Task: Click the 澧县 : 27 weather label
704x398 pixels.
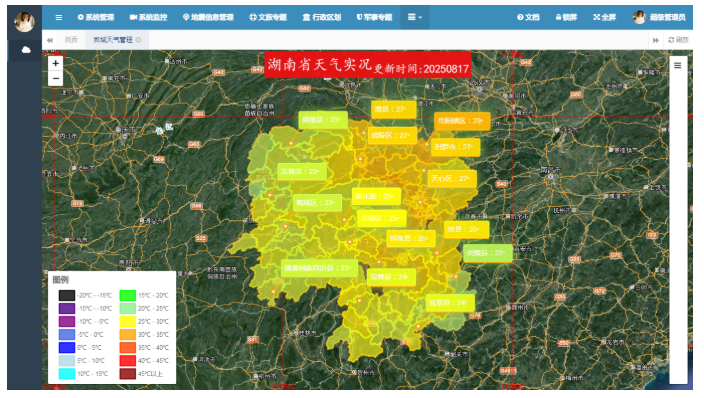Action: [394, 109]
